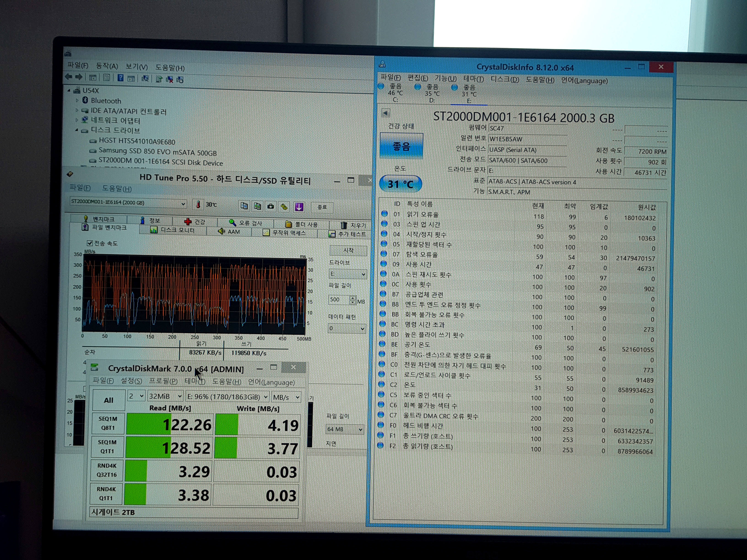Click the 시게이트 2TB comment field
Image resolution: width=747 pixels, height=560 pixels.
(194, 512)
